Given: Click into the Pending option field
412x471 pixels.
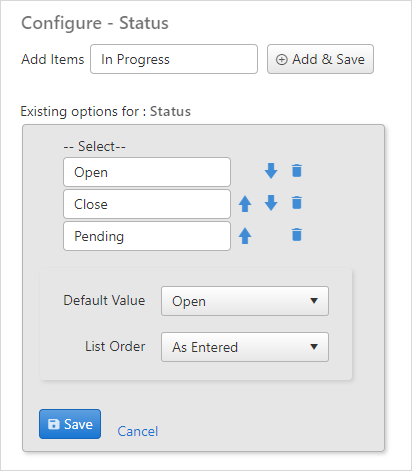Looking at the screenshot, I should [147, 236].
